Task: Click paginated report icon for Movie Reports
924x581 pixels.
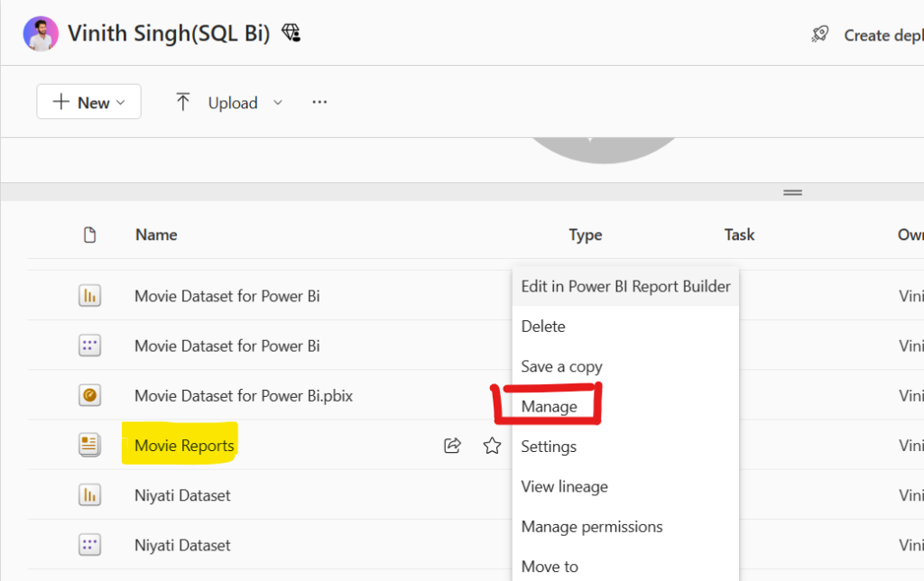Action: click(x=89, y=446)
